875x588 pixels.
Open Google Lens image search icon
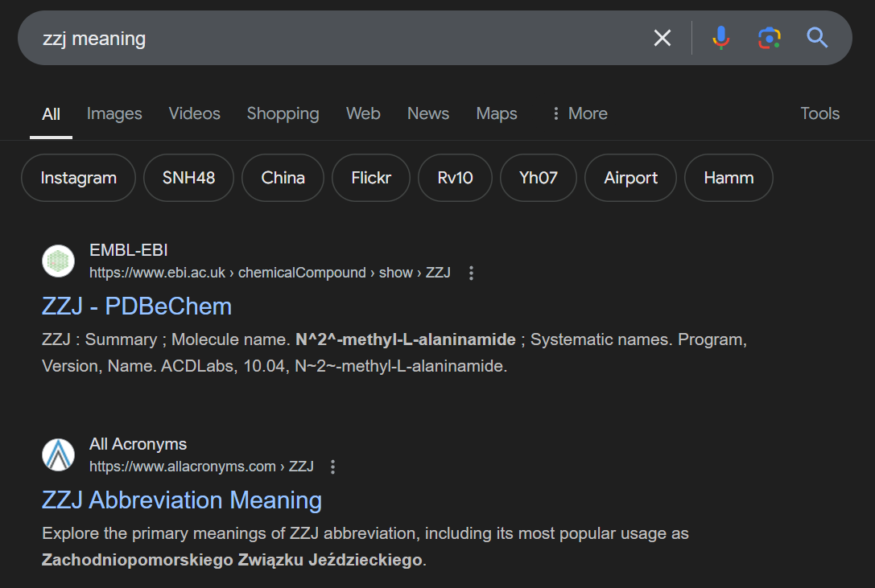pos(769,38)
